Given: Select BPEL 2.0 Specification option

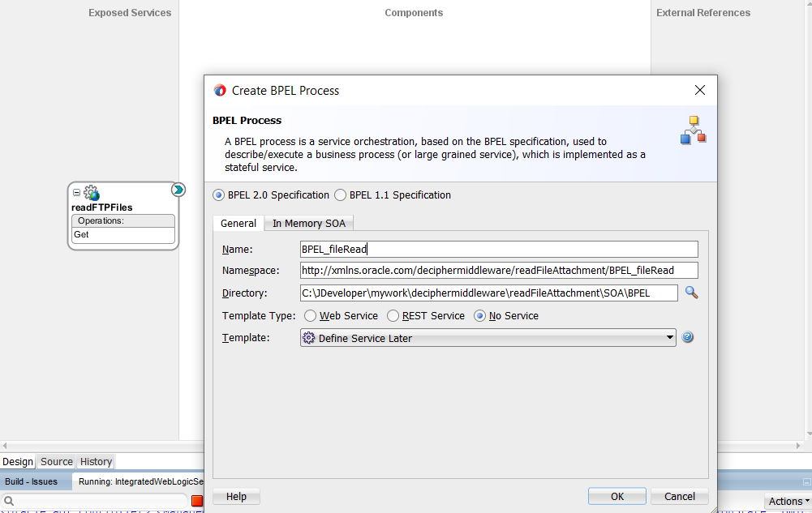Looking at the screenshot, I should (219, 195).
